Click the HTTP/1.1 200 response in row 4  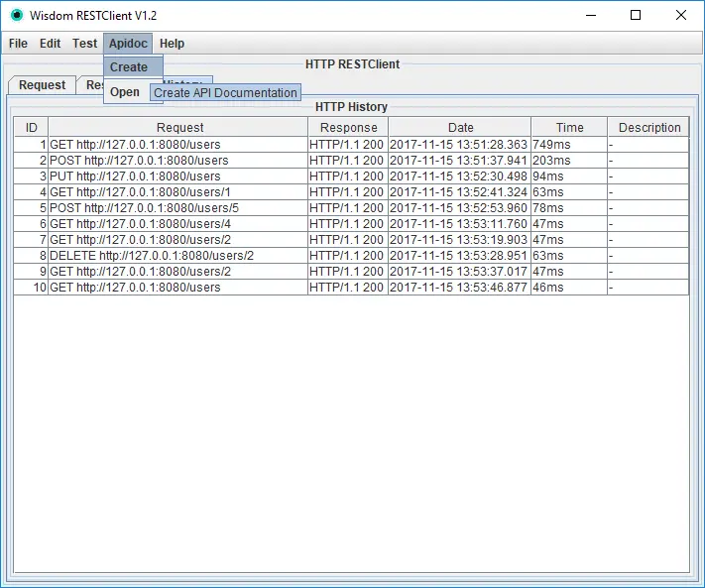coord(348,192)
